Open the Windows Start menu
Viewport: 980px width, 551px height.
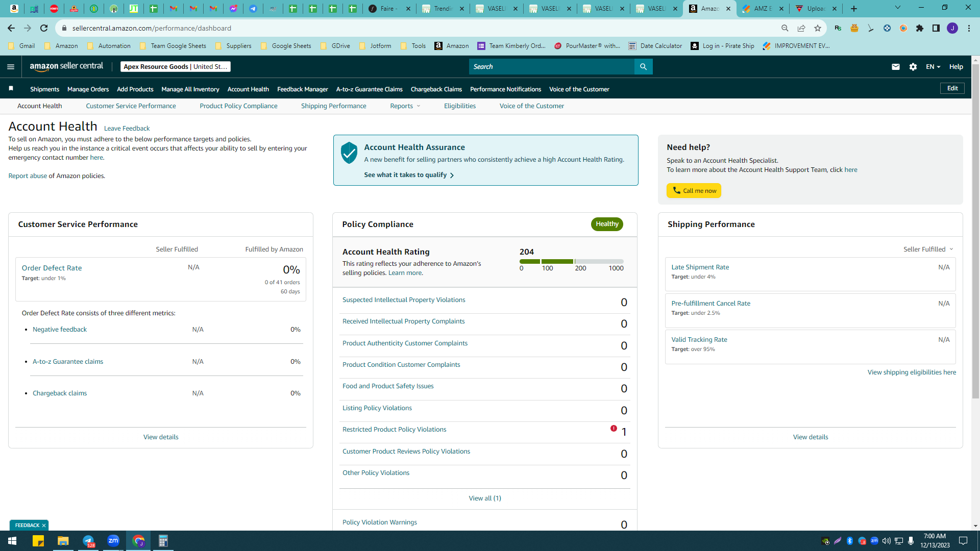point(12,541)
